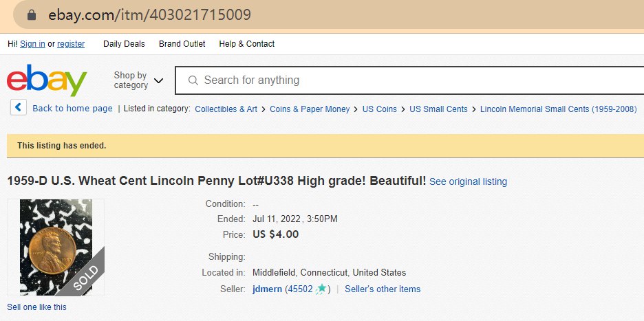The image size is (644, 321).
Task: Click the Sign in link
Action: (32, 44)
